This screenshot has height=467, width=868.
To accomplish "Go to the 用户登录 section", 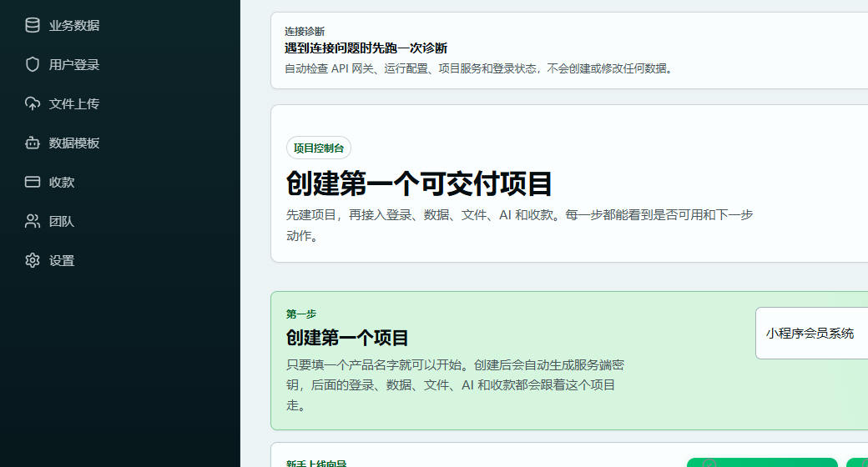I will pyautogui.click(x=74, y=65).
